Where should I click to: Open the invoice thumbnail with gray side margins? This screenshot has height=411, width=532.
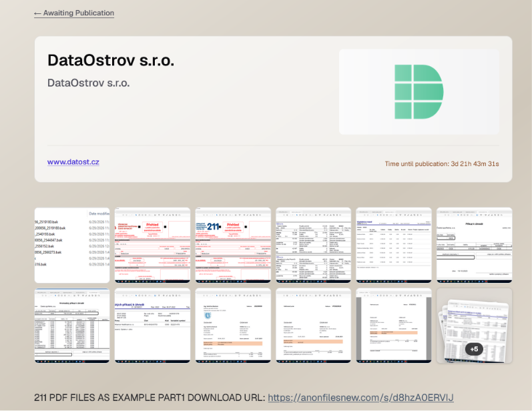394,326
